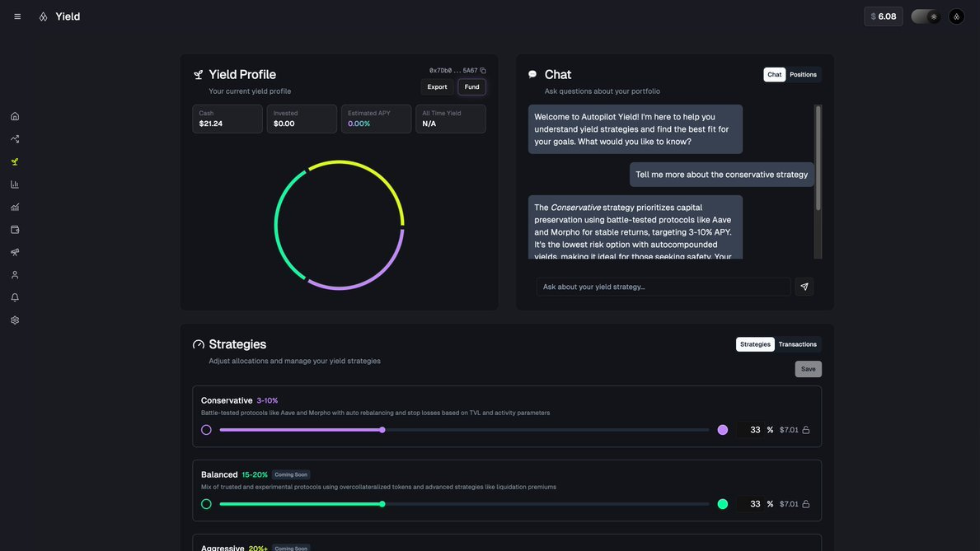The width and height of the screenshot is (980, 551).
Task: Click the allocation donut chart
Action: [340, 225]
